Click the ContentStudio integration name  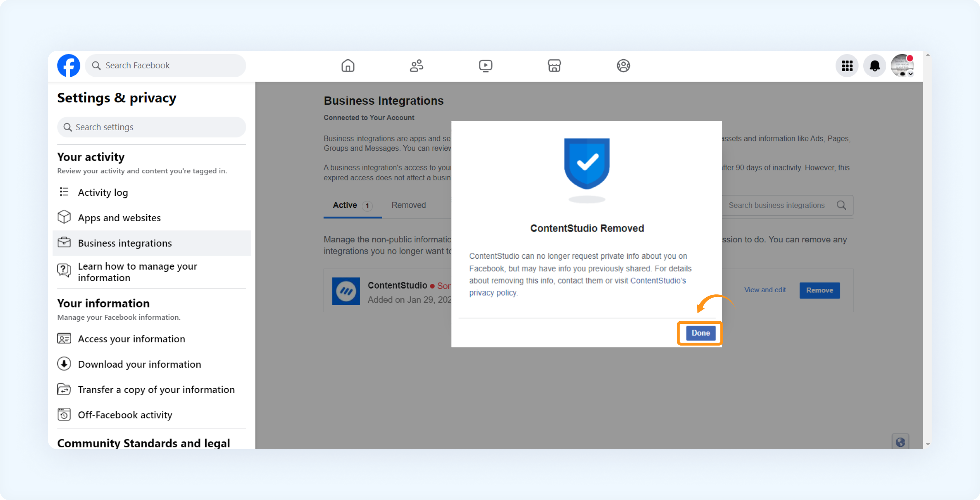397,285
